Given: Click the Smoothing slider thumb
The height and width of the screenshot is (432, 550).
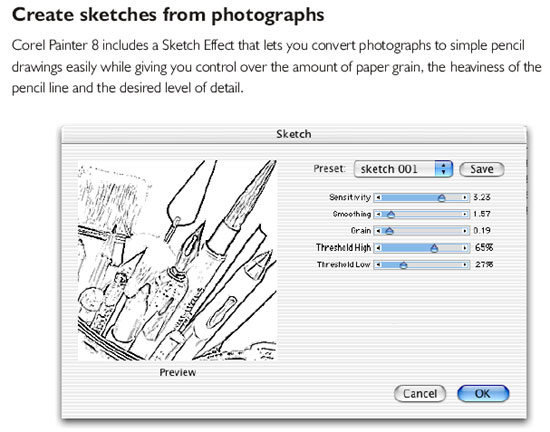Looking at the screenshot, I should click(391, 214).
